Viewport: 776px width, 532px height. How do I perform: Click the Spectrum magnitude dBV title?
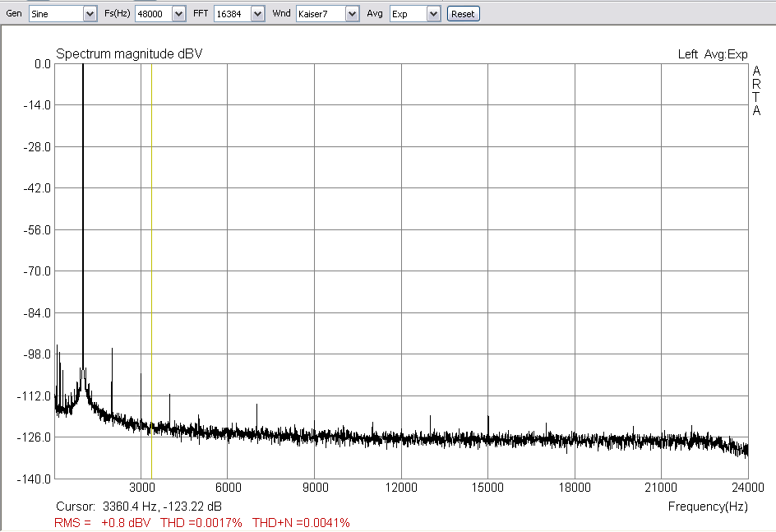(x=129, y=54)
